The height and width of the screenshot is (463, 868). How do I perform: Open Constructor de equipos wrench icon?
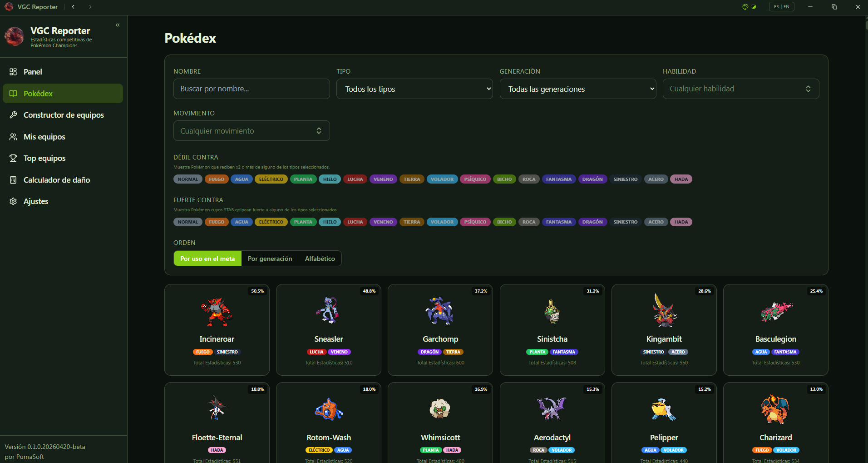13,115
